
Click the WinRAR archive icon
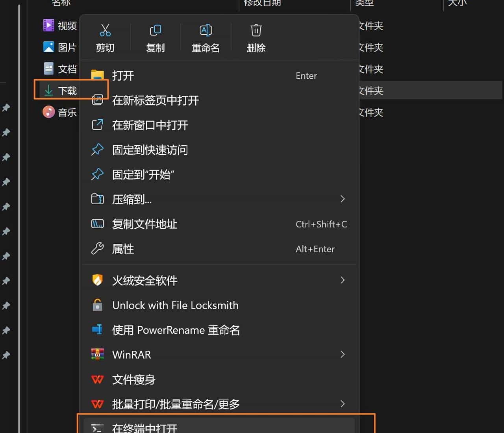[x=97, y=354]
